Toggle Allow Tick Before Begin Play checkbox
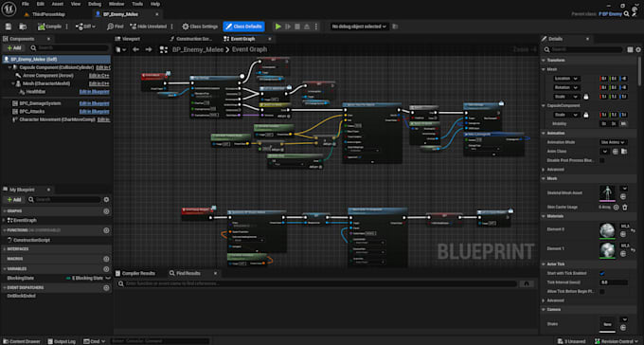 coord(602,292)
